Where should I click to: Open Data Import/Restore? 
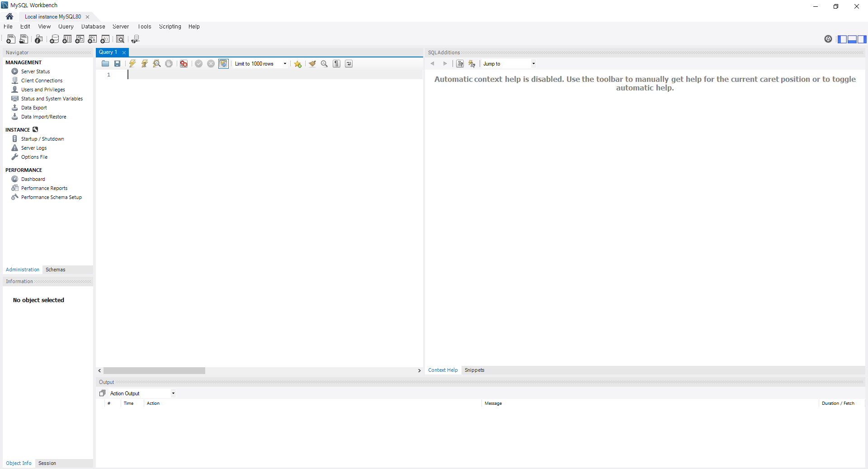pyautogui.click(x=43, y=117)
